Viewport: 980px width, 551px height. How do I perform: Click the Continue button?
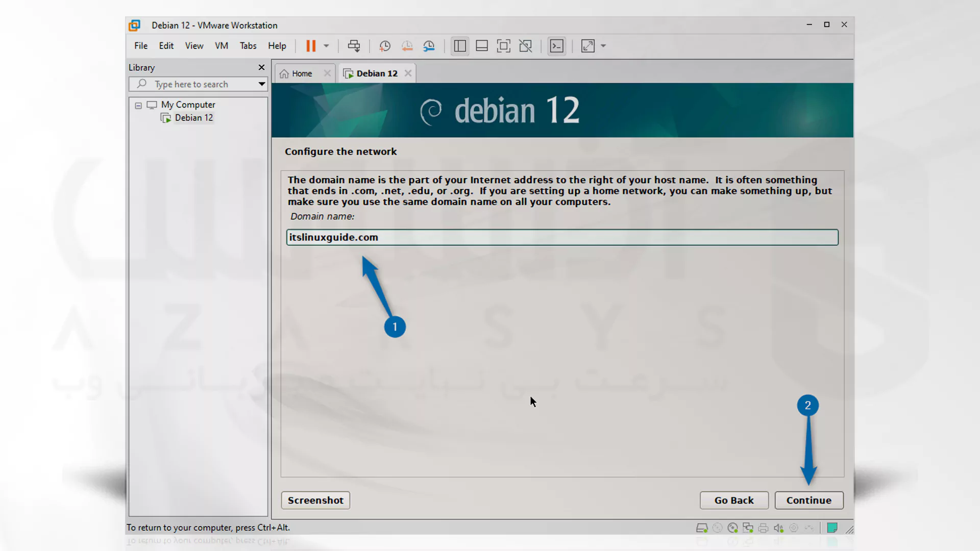coord(808,500)
